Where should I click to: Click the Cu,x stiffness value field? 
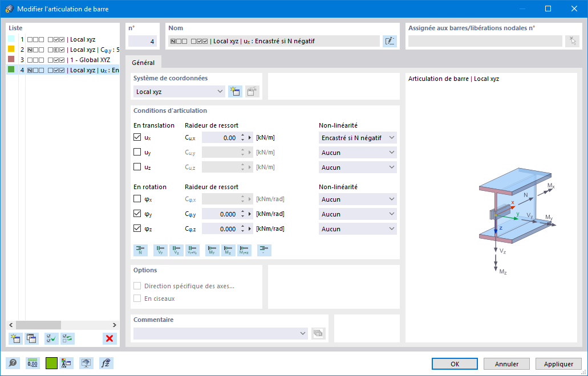point(220,137)
